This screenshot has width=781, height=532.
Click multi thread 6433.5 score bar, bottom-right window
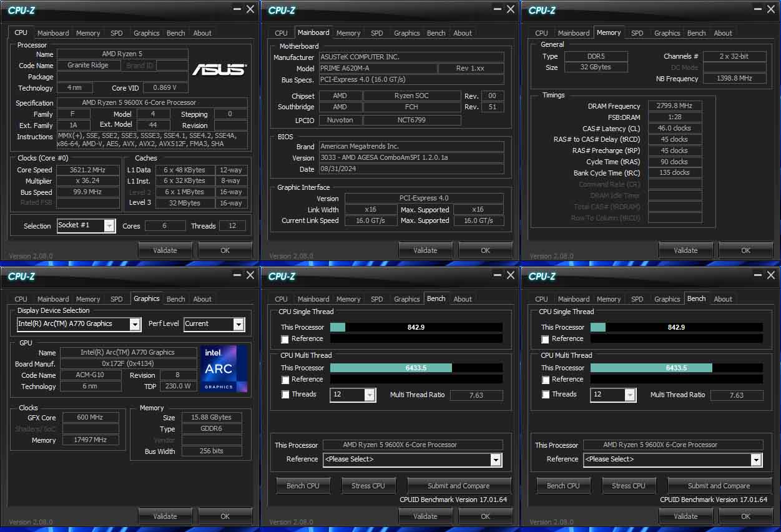[x=676, y=368]
